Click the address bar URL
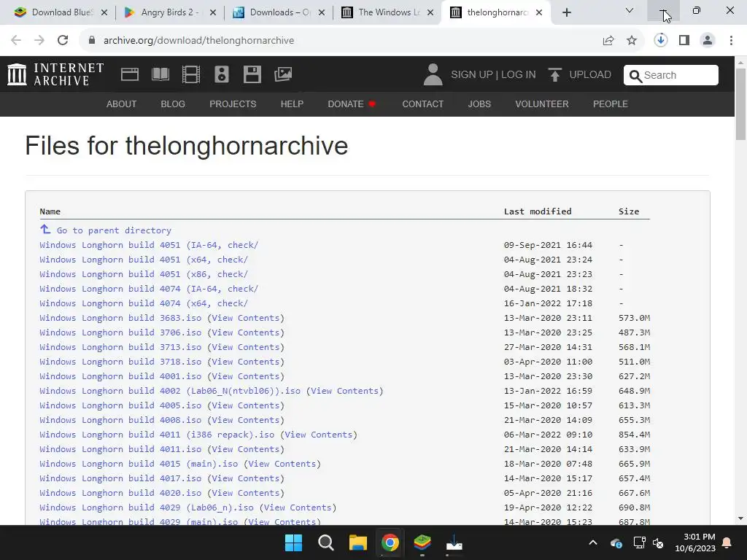Viewport: 747px width, 560px height. click(x=198, y=41)
